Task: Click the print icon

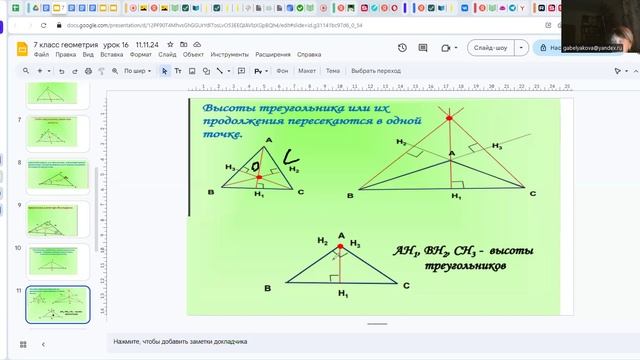Action: pos(88,71)
